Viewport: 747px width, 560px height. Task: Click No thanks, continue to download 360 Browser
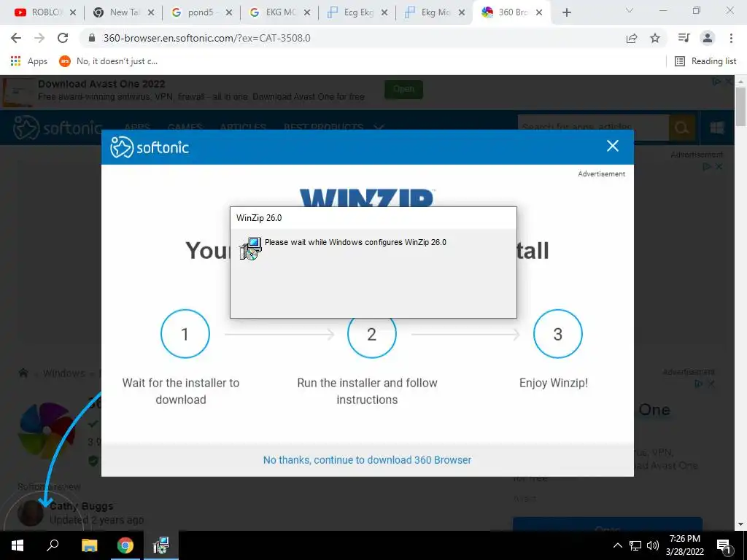368,460
